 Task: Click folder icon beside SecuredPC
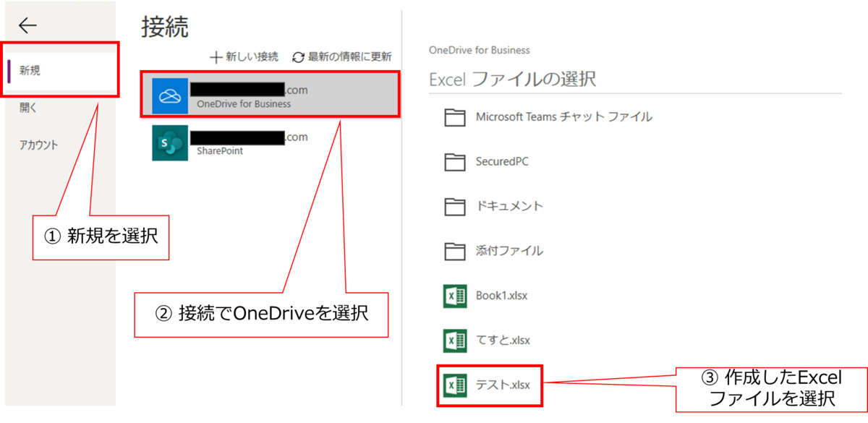tap(454, 162)
